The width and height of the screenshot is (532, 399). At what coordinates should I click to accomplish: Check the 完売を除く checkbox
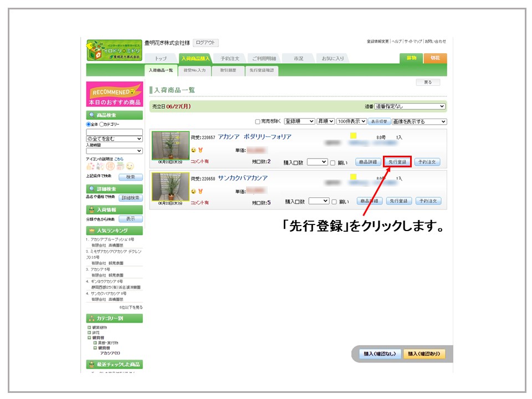tap(258, 121)
